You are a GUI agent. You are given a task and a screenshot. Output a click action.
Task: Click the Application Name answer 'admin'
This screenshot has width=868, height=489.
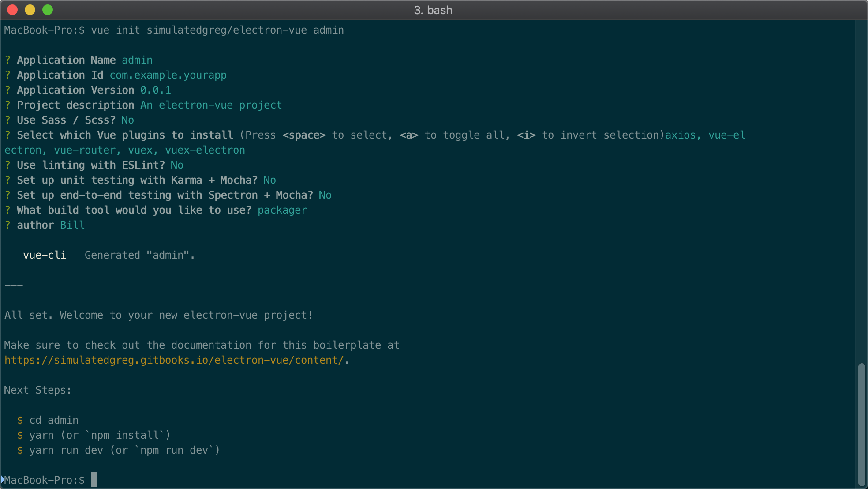tap(137, 60)
